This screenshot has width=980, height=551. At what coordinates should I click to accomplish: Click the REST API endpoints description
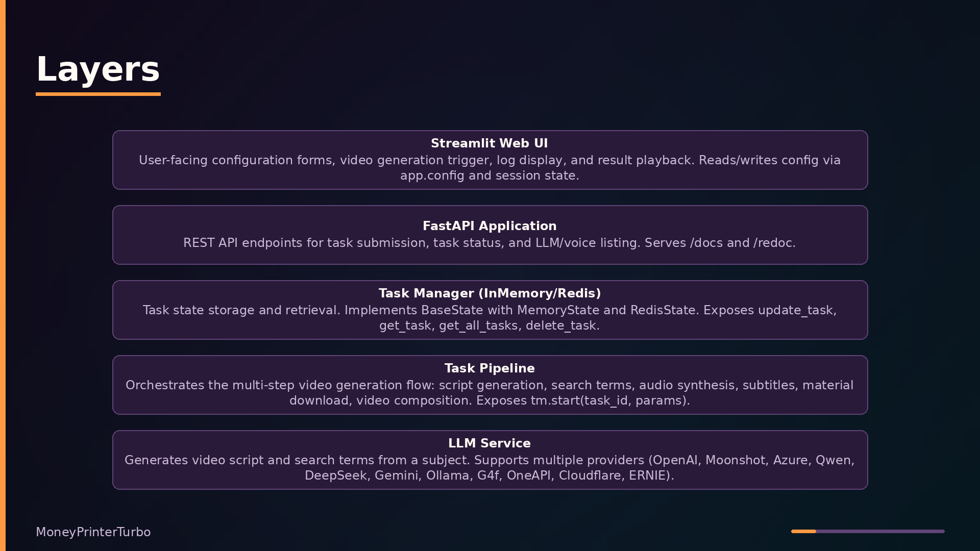tap(489, 243)
